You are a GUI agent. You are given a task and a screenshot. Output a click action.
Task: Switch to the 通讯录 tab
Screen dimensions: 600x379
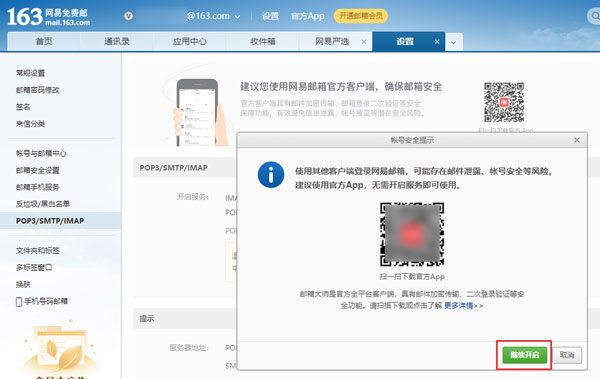click(x=117, y=41)
